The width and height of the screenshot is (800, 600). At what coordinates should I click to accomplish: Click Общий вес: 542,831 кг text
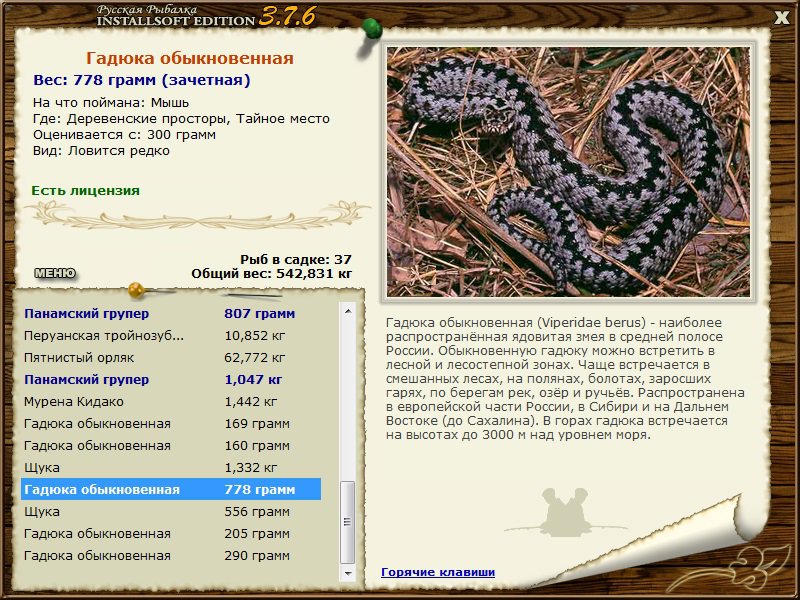point(272,274)
